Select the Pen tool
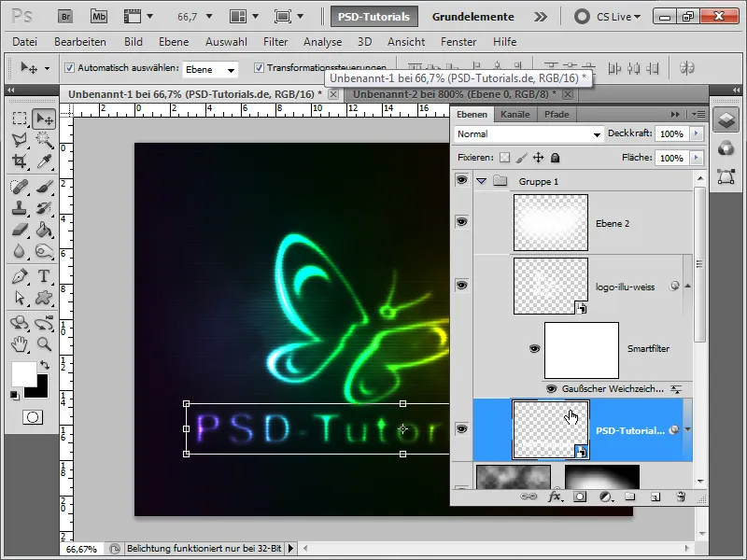 click(20, 276)
